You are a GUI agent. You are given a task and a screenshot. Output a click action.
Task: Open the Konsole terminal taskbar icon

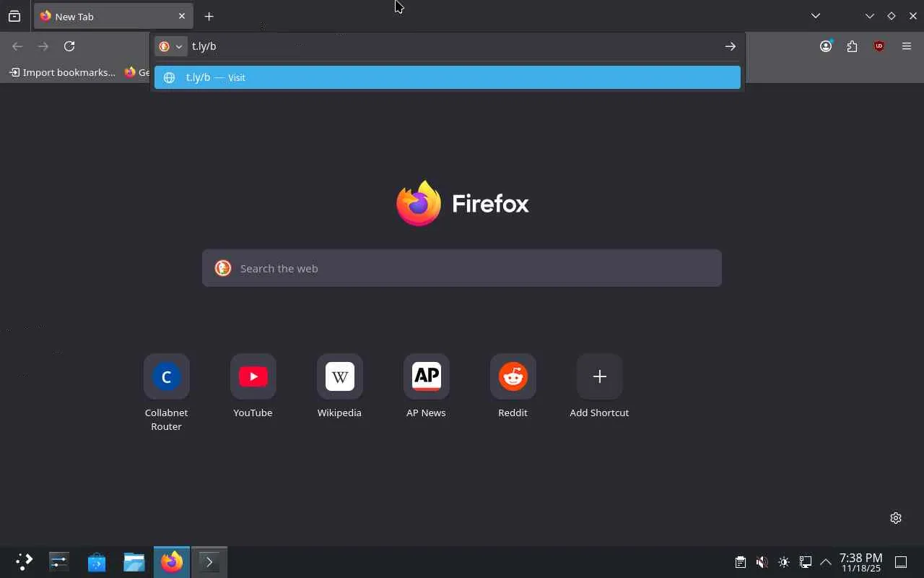(209, 561)
